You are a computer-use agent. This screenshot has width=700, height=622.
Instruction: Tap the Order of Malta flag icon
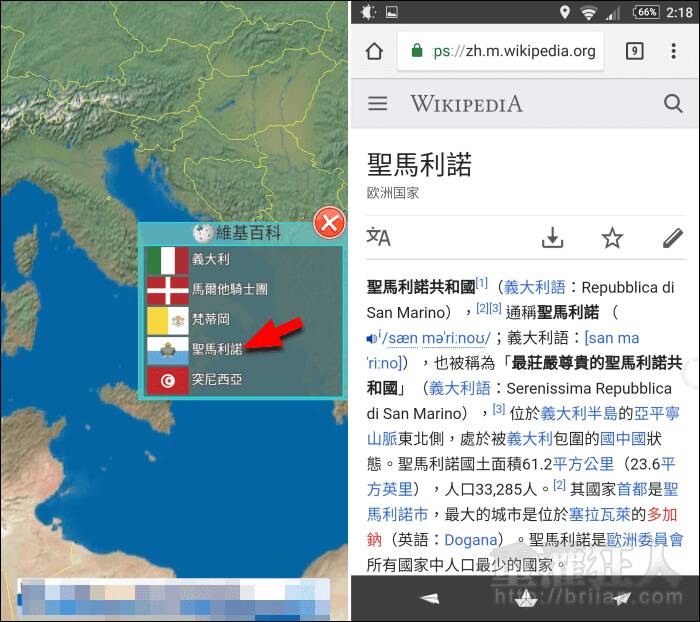coord(168,290)
